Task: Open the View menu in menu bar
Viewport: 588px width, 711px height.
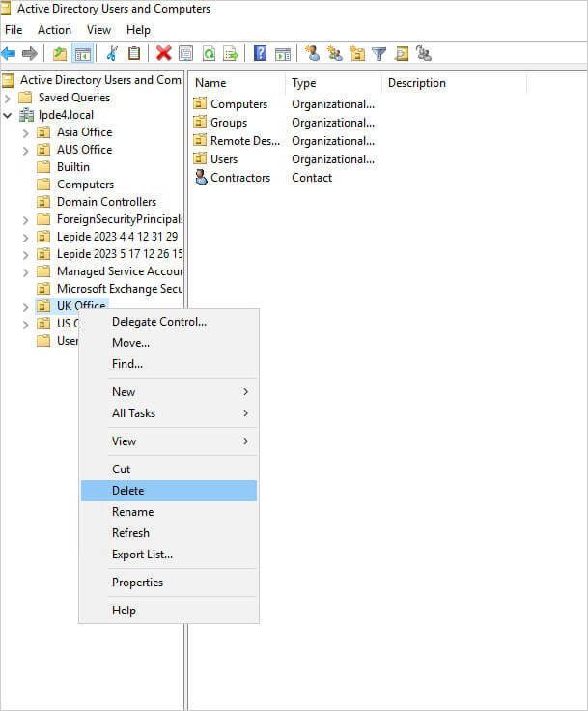Action: (x=98, y=30)
